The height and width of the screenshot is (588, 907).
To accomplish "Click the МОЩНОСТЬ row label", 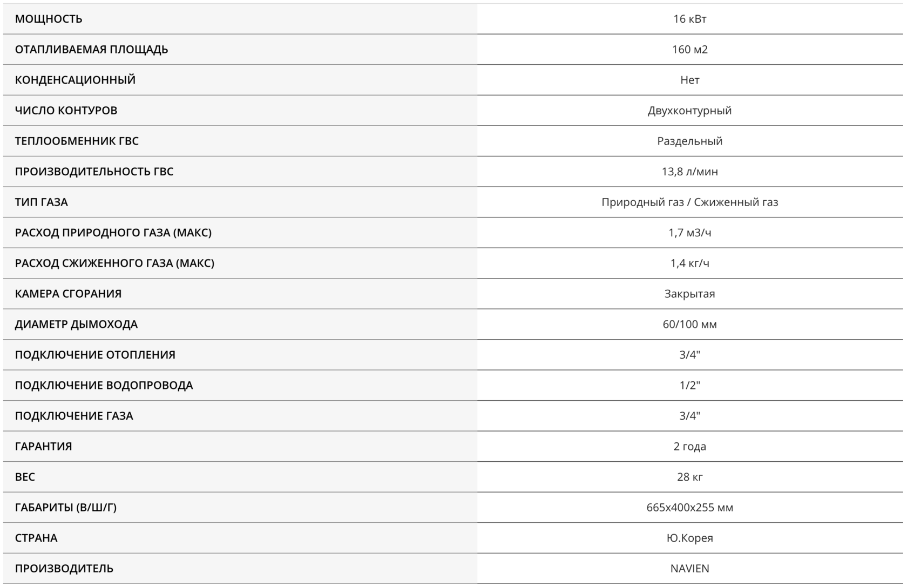I will click(x=49, y=19).
